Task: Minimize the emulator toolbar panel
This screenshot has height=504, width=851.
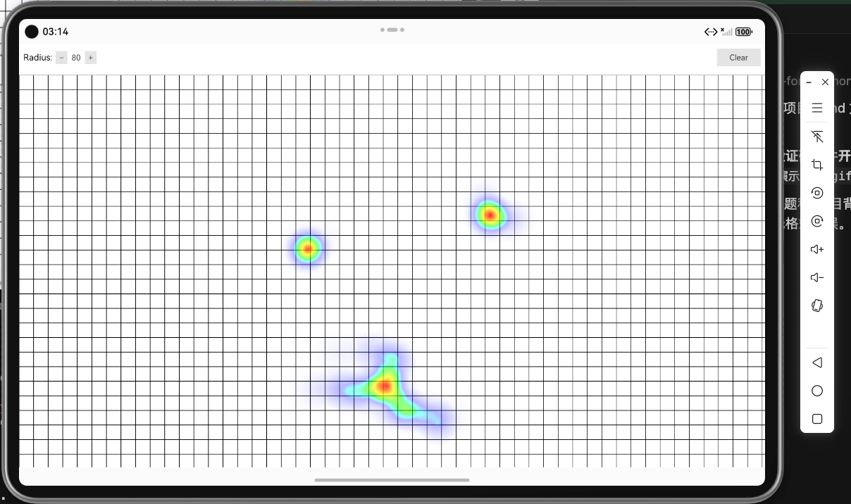Action: [809, 82]
